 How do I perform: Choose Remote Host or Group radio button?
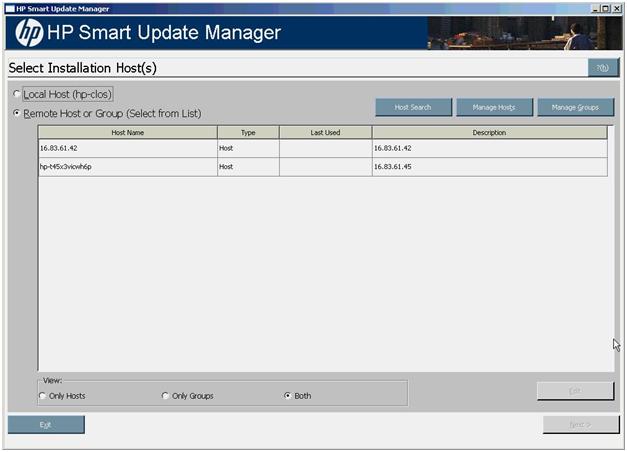(17, 113)
